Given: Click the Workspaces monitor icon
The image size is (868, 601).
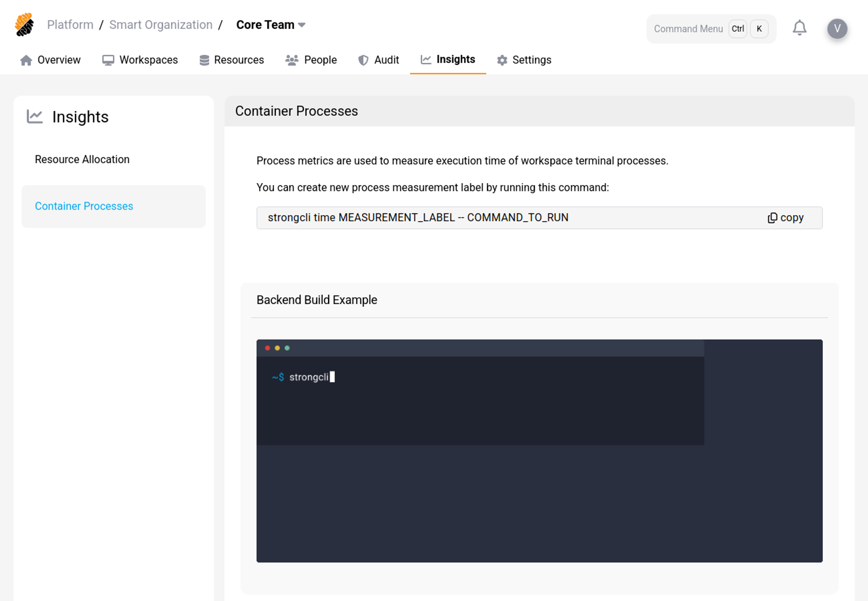Looking at the screenshot, I should pos(108,60).
